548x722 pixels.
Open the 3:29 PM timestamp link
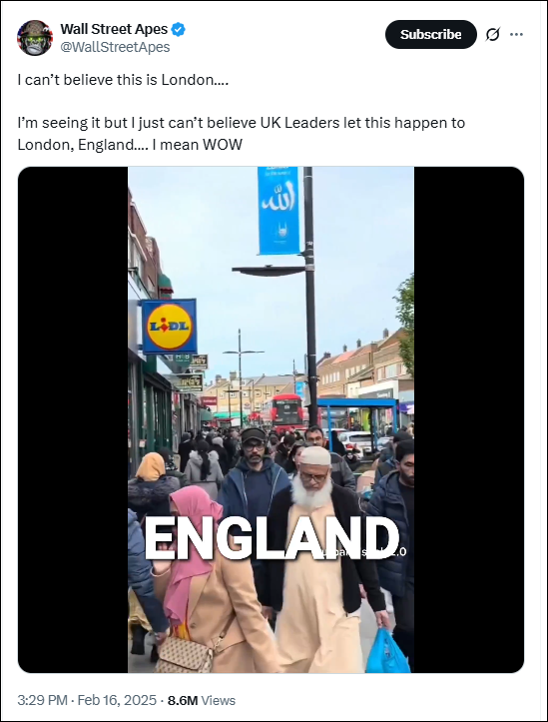(x=42, y=700)
